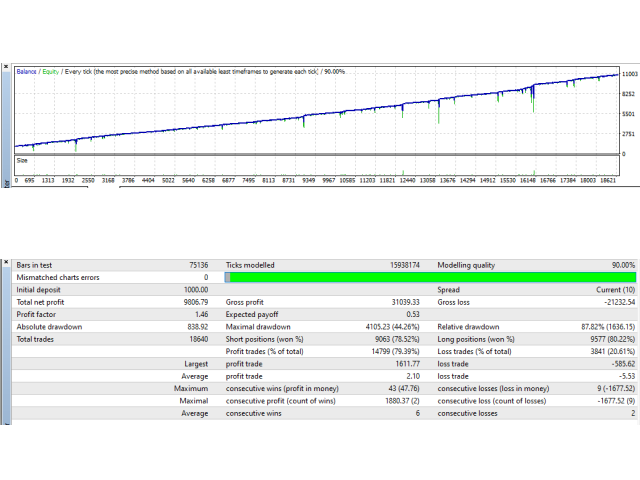This screenshot has width=640, height=480.
Task: Select the Largest loss trade value -585.62
Action: click(x=623, y=364)
